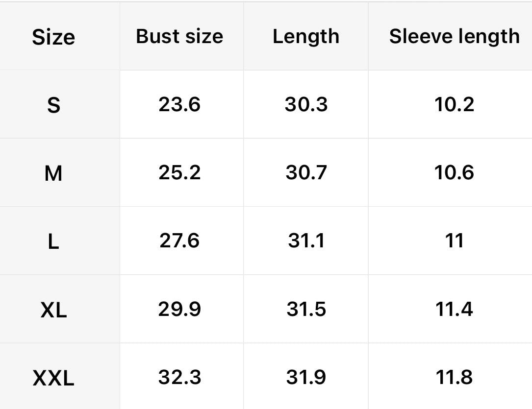Click bust size value 23.6

[x=179, y=104]
